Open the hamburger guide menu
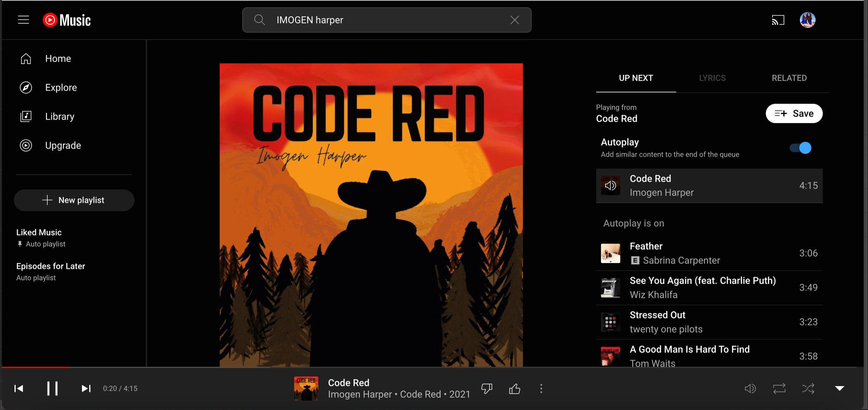The width and height of the screenshot is (868, 410). [x=23, y=20]
